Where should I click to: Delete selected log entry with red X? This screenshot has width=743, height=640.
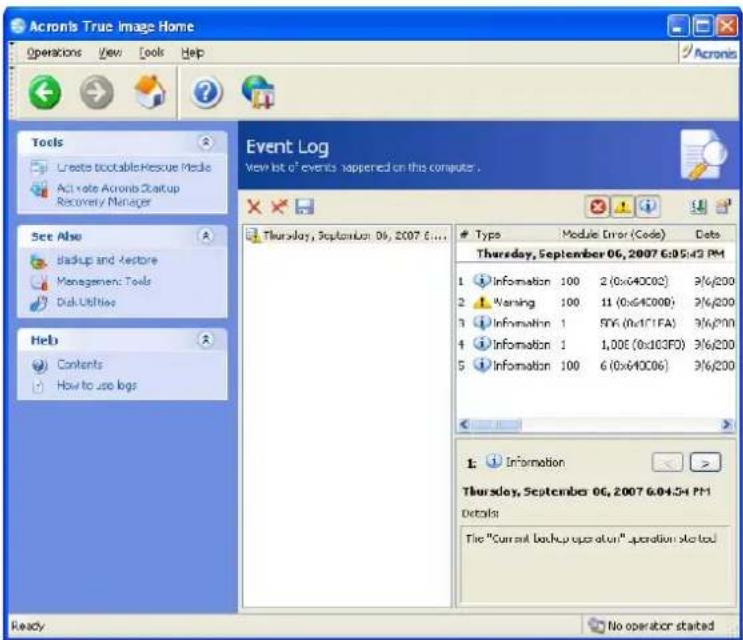tap(254, 207)
